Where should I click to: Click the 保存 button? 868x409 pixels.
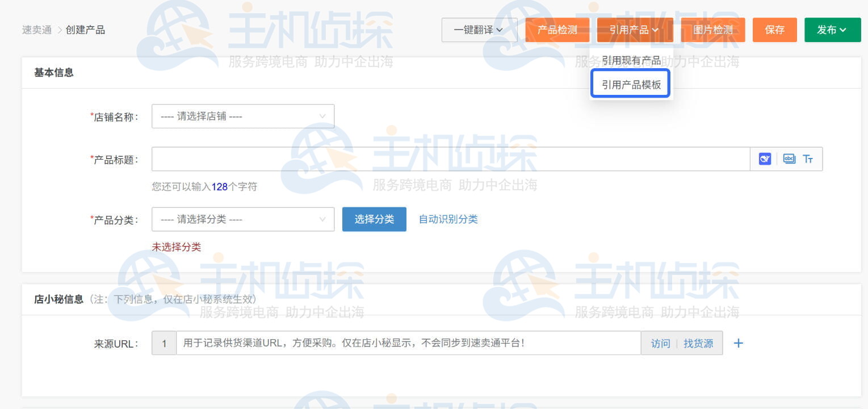(x=775, y=30)
